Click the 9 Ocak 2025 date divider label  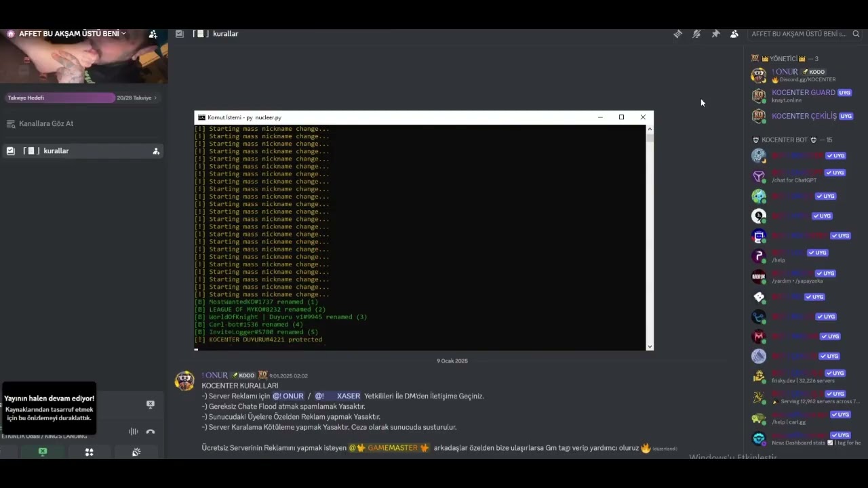coord(452,361)
